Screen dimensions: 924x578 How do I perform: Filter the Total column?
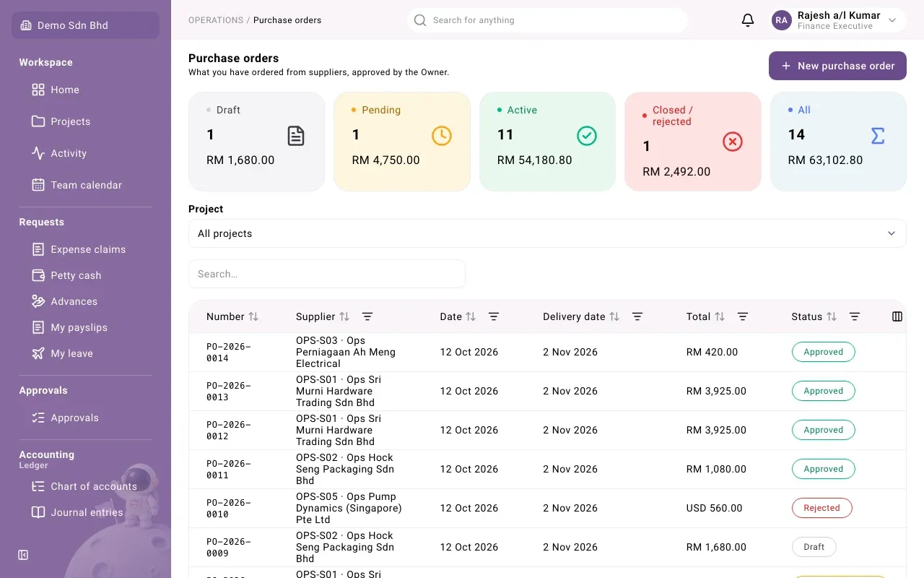[x=743, y=316]
